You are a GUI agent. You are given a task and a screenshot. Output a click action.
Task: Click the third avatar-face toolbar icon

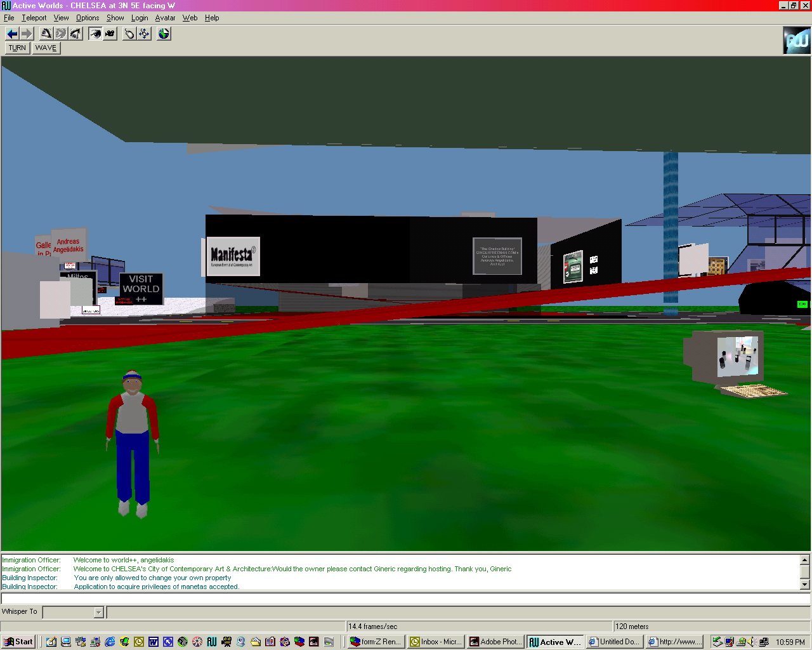pyautogui.click(x=75, y=34)
